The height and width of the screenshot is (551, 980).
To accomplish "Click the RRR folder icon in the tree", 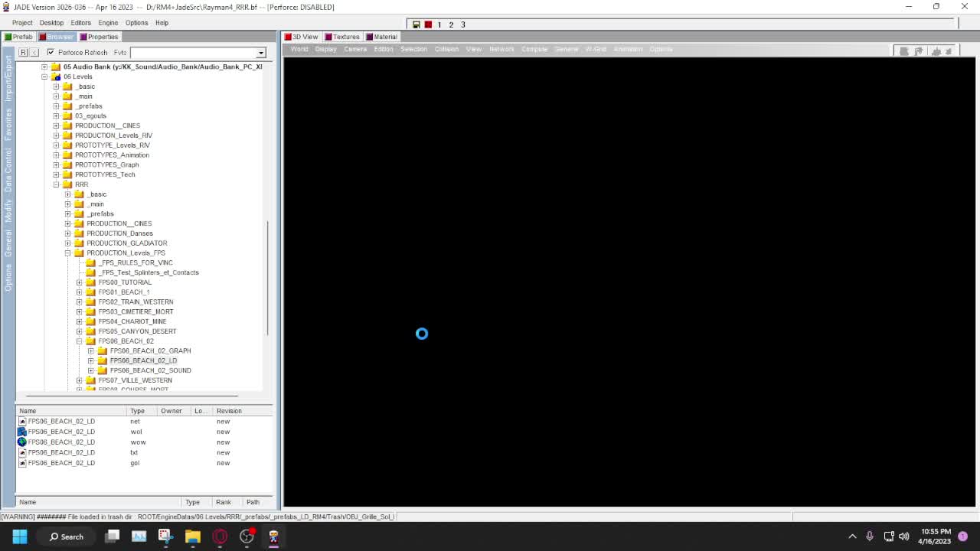I will [67, 184].
